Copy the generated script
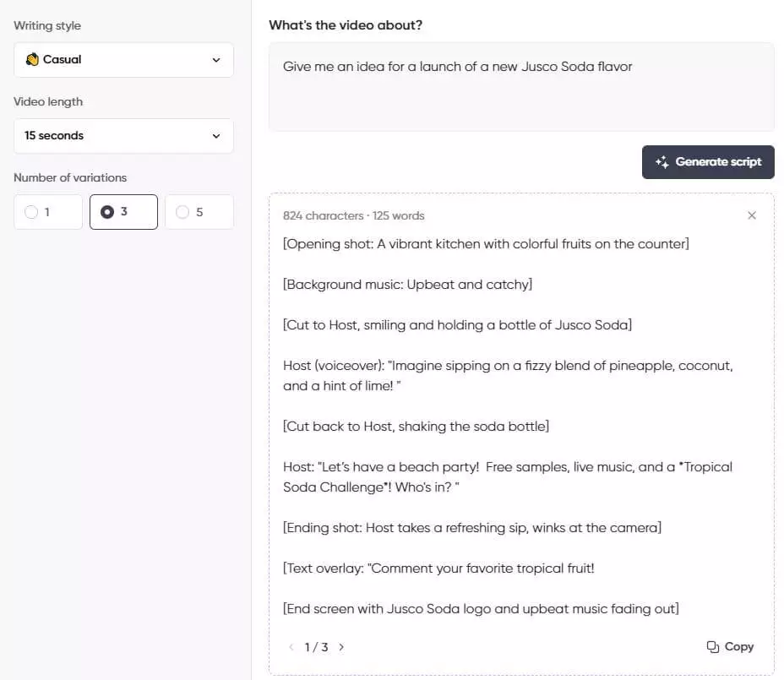784x680 pixels. click(730, 646)
